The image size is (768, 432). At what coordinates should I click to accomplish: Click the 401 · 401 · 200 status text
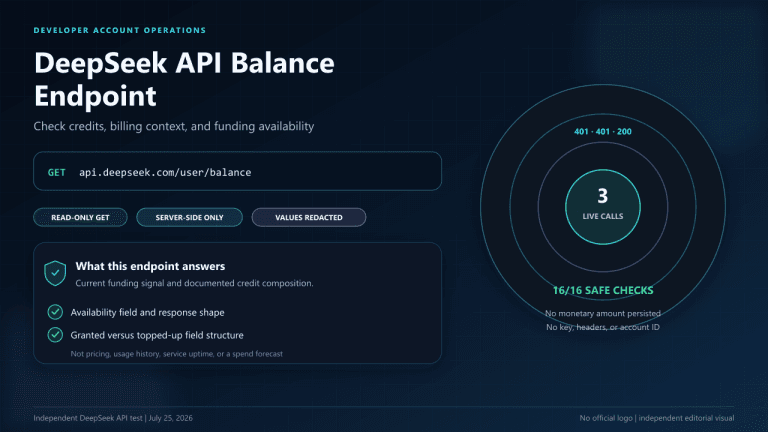(603, 132)
